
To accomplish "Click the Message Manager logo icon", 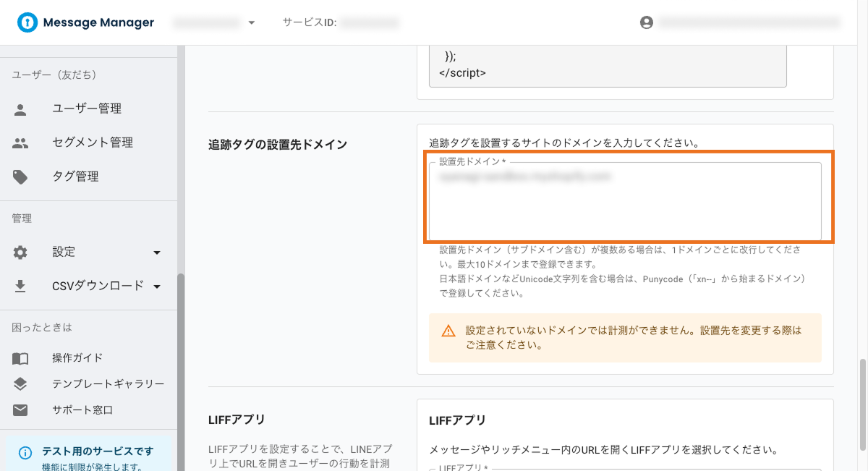I will (27, 22).
